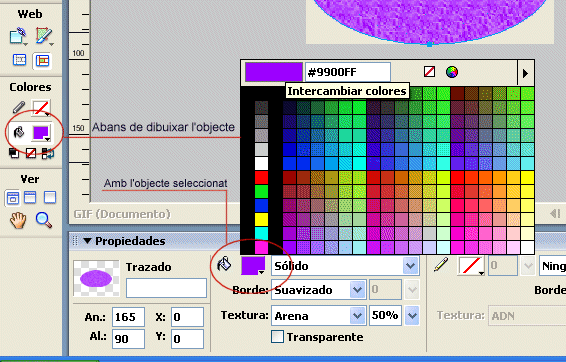The height and width of the screenshot is (362, 566).
Task: Open the system color picker wheel icon
Action: coord(452,71)
